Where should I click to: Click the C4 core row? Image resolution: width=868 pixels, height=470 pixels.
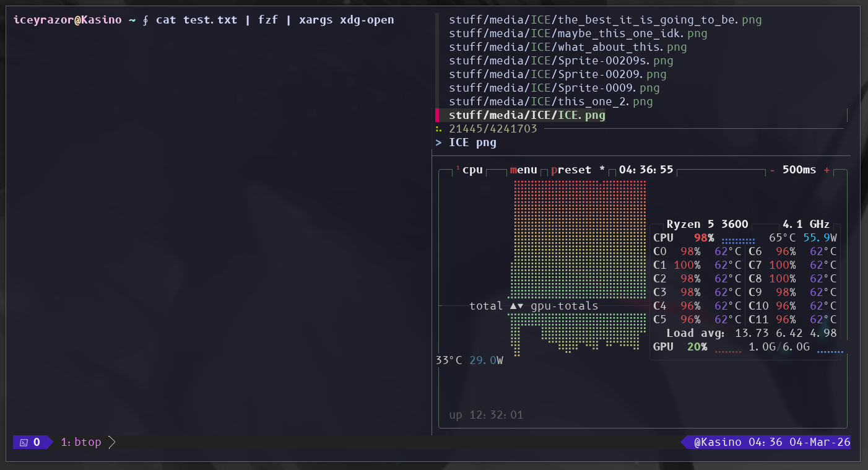coord(697,306)
